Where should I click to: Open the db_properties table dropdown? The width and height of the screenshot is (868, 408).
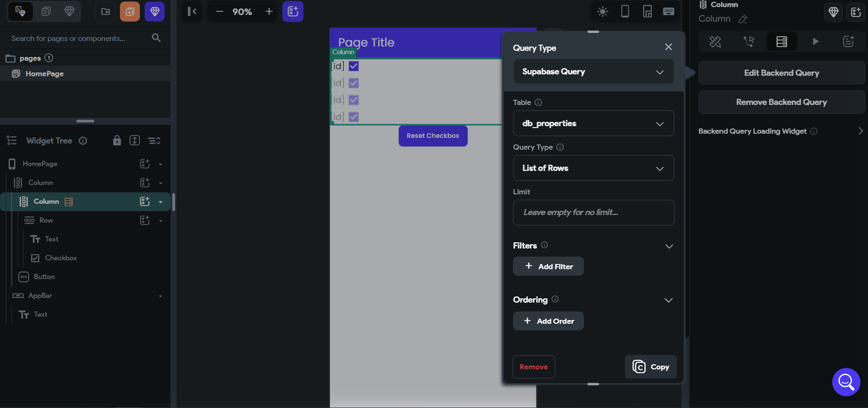pyautogui.click(x=593, y=123)
